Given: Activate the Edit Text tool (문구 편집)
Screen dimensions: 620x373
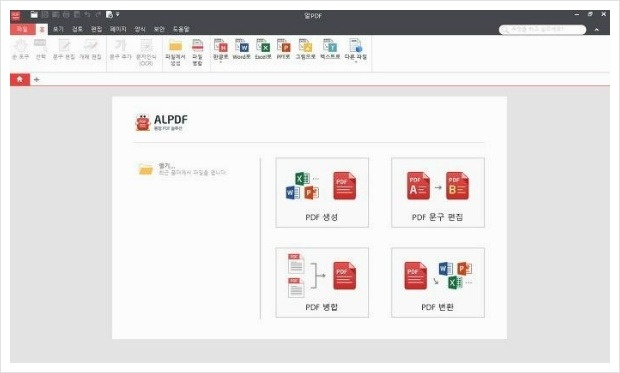Looking at the screenshot, I should click(x=64, y=49).
